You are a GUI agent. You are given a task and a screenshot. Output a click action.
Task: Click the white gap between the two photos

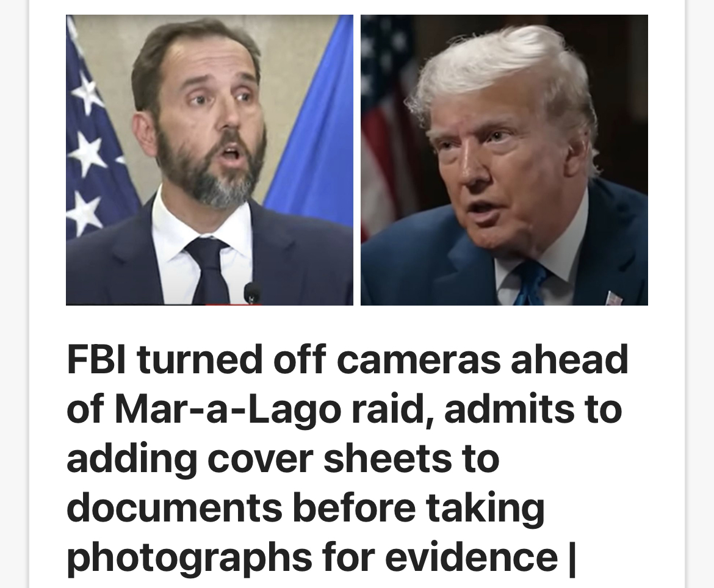pos(357,160)
